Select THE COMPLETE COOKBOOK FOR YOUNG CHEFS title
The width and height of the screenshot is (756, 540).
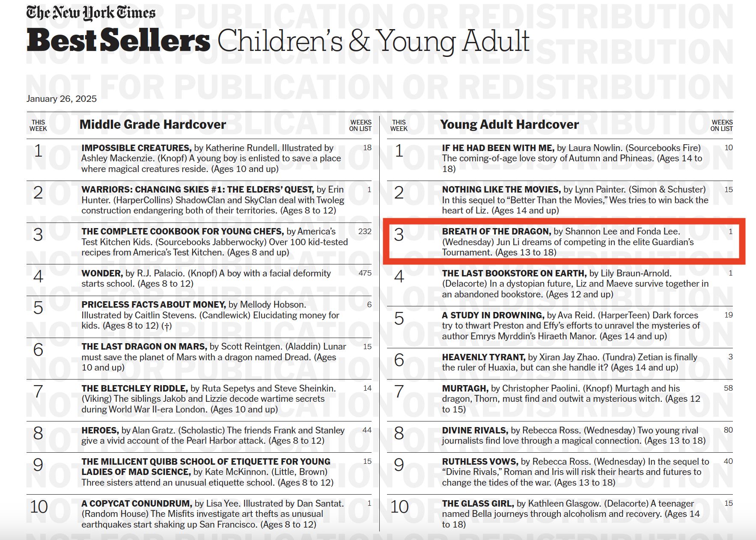tap(183, 231)
